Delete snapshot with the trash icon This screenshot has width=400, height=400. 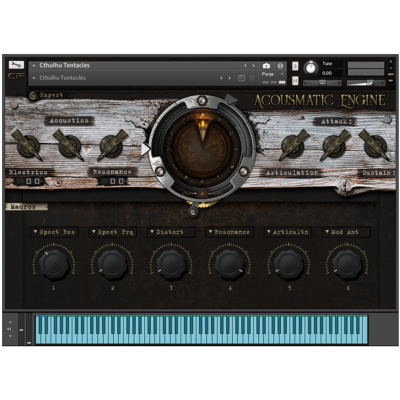click(x=252, y=78)
